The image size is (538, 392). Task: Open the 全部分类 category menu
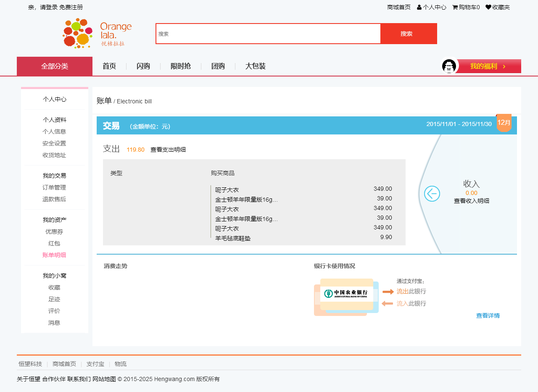pyautogui.click(x=55, y=66)
